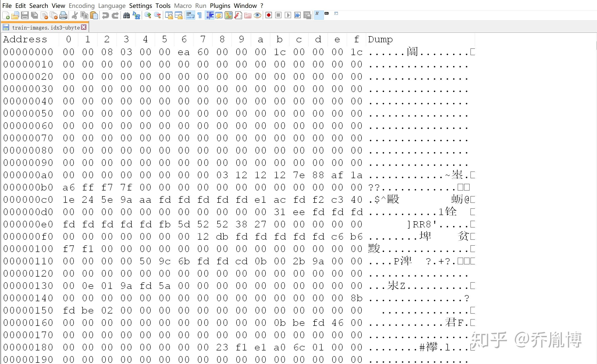Toggle Show all characters pilcrow icon
Image resolution: width=597 pixels, height=364 pixels.
click(x=200, y=16)
